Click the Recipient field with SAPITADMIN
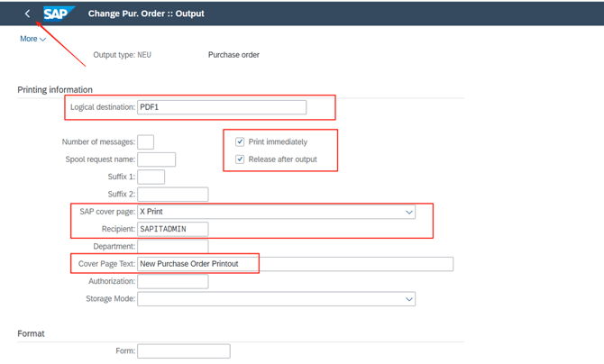Image resolution: width=604 pixels, height=364 pixels. (x=172, y=229)
